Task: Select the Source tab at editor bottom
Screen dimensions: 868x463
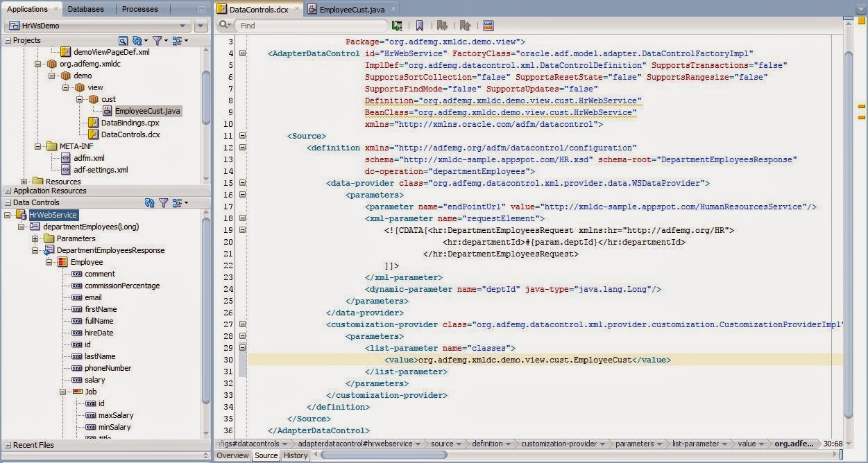Action: [266, 455]
